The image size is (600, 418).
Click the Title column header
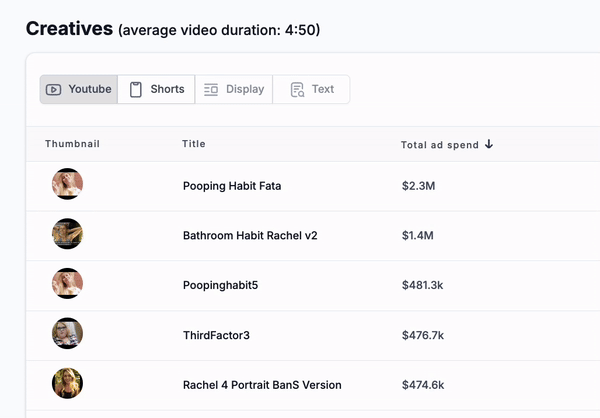coord(194,144)
